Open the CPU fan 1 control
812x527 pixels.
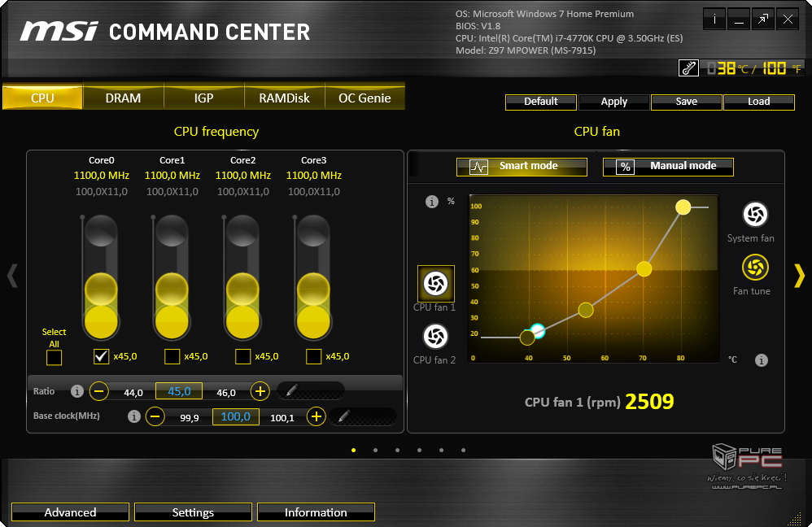click(435, 284)
